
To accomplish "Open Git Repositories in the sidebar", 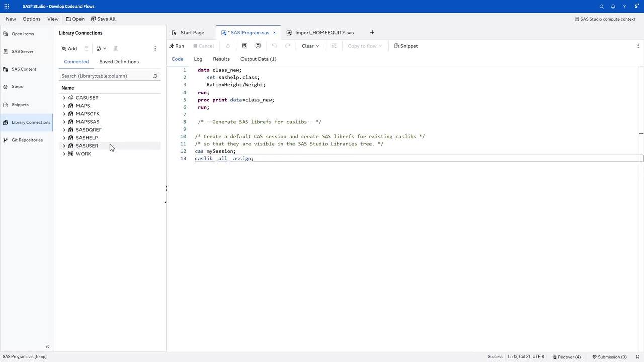I will [27, 140].
